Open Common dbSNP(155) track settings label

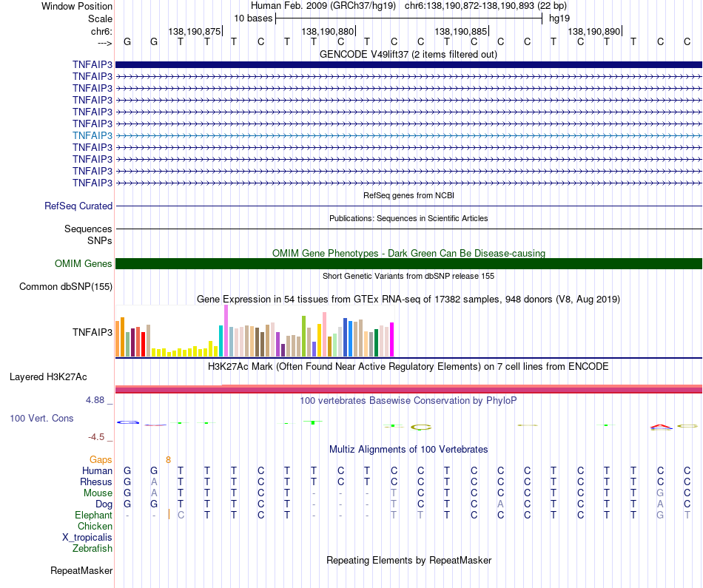tap(66, 286)
